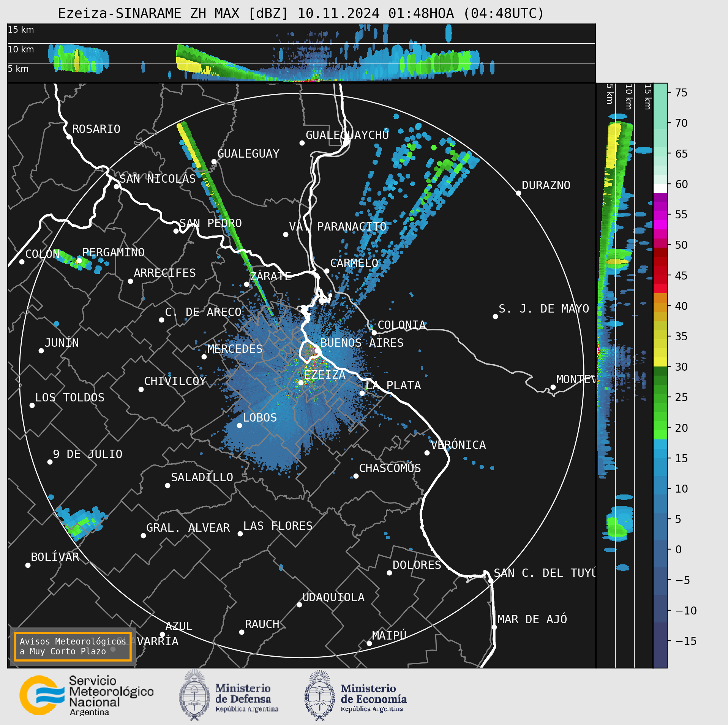Screen dimensions: 728x725
Task: Click the CHIVILCOY city label
Action: coord(175,381)
